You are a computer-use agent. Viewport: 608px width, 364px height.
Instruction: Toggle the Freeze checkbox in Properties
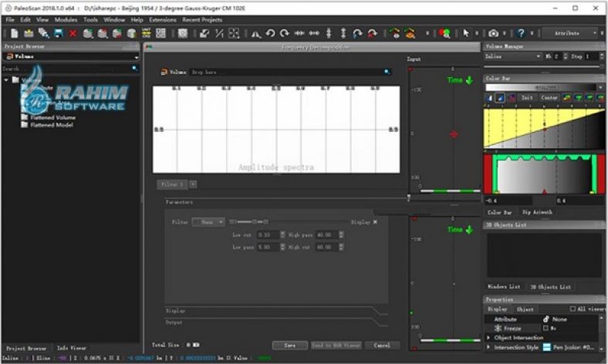pos(546,328)
